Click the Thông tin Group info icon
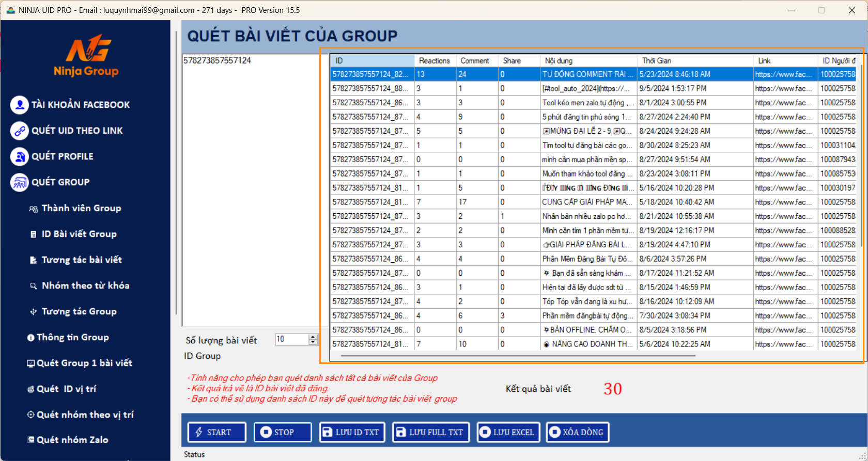 tap(31, 338)
